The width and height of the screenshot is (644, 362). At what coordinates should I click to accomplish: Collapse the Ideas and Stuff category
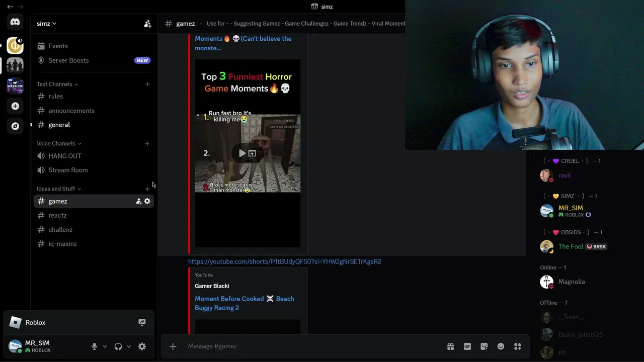click(59, 189)
